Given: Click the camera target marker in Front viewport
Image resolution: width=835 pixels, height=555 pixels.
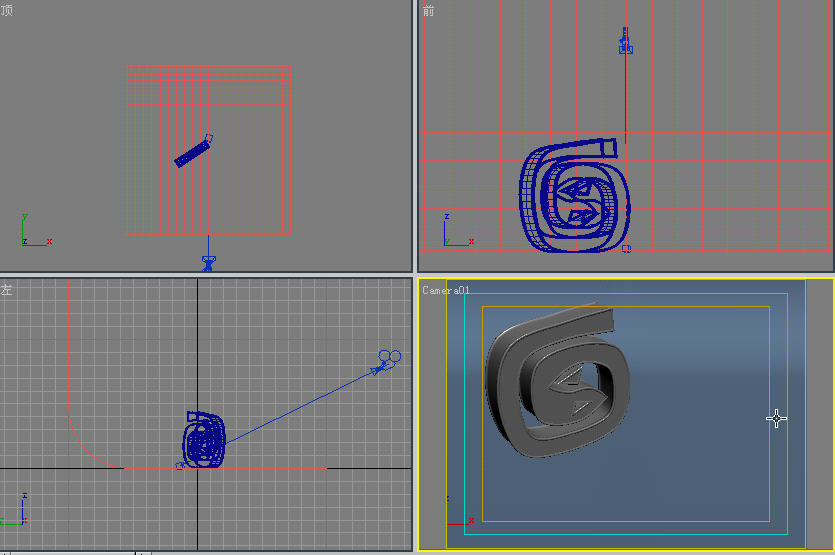Looking at the screenshot, I should point(626,248).
